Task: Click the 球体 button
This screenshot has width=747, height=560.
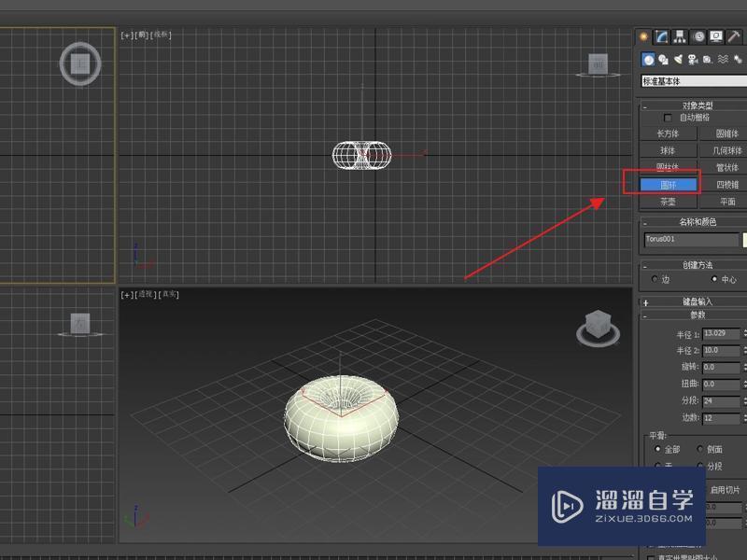Action: [668, 150]
